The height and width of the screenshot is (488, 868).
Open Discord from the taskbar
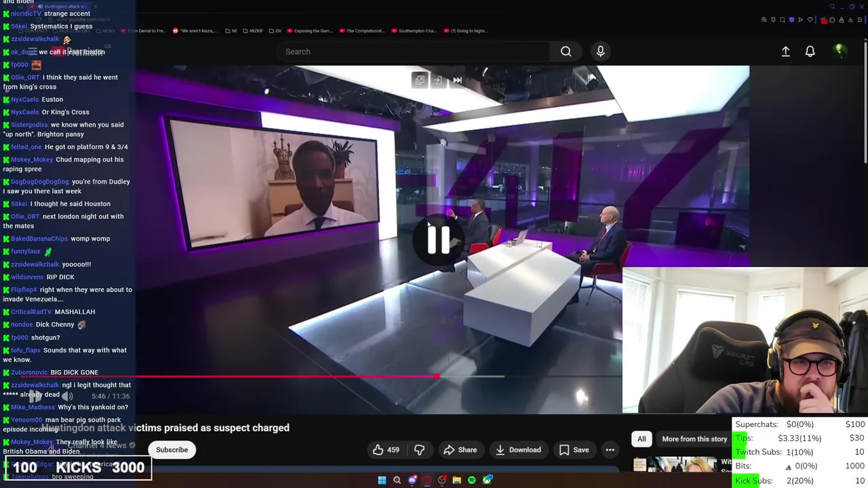pyautogui.click(x=412, y=480)
